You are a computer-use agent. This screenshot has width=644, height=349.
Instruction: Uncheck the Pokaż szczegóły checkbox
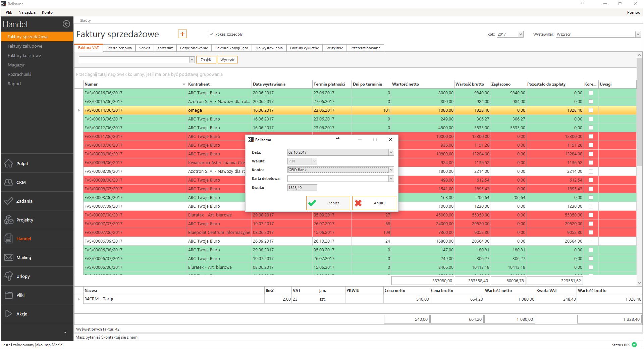pyautogui.click(x=211, y=34)
